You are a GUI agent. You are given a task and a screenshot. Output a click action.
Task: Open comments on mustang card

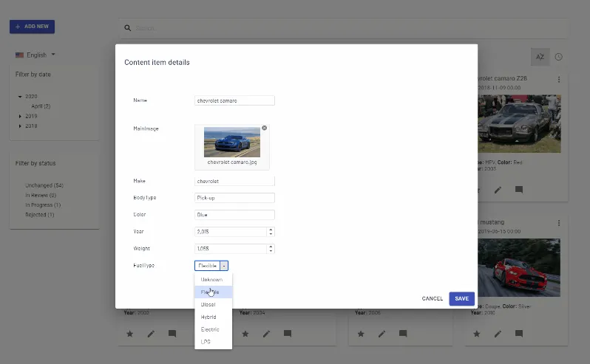[519, 334]
